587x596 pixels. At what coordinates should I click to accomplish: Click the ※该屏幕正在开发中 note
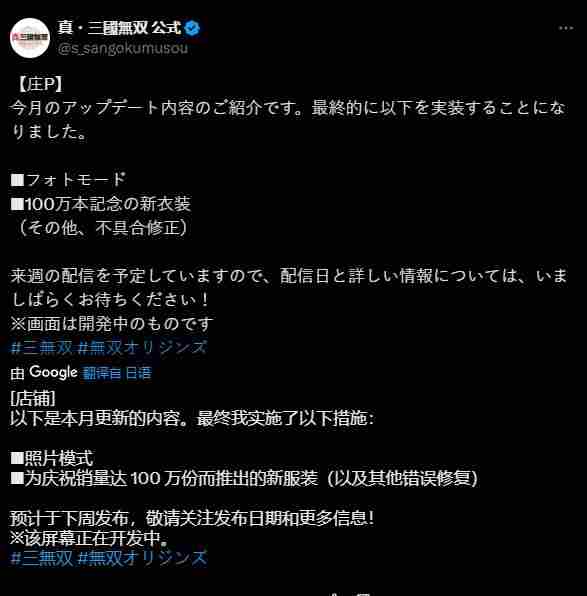[89, 538]
